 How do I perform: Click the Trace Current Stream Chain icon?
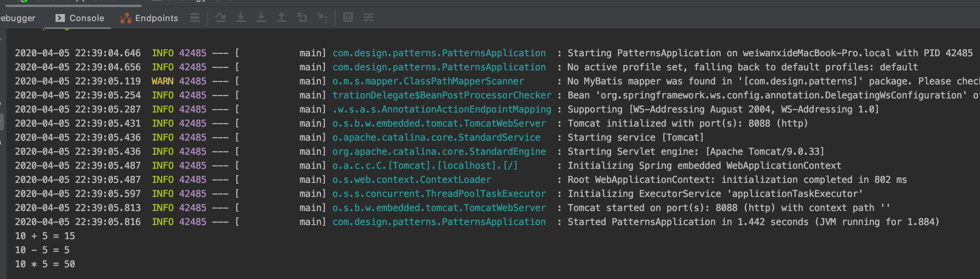[x=368, y=18]
